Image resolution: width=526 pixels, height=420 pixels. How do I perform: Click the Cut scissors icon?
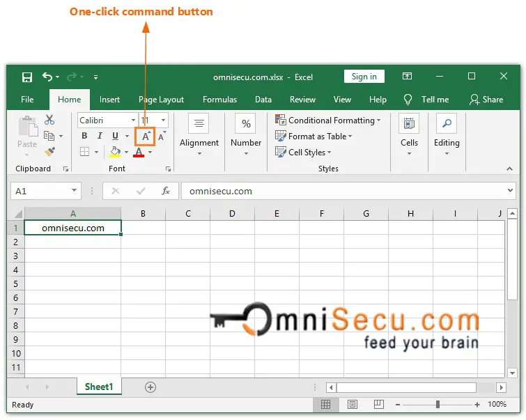pyautogui.click(x=49, y=120)
